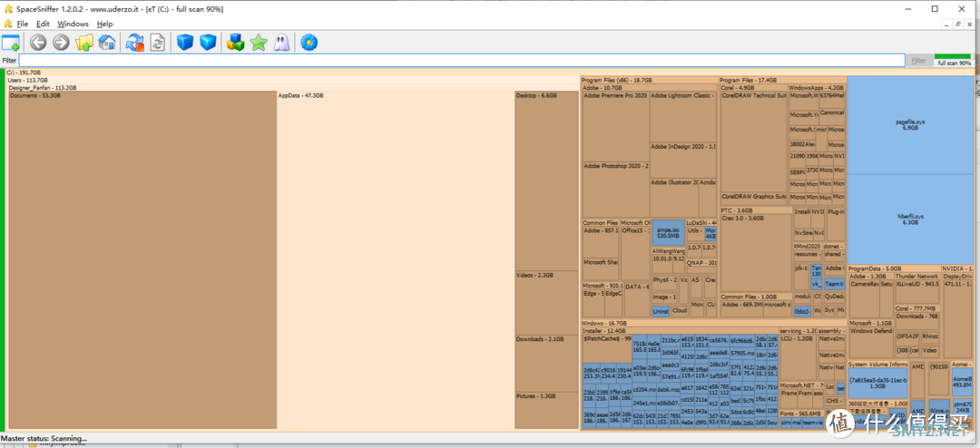Select the Desktop - 6.6GB folder block
The width and height of the screenshot is (980, 448).
click(x=546, y=181)
